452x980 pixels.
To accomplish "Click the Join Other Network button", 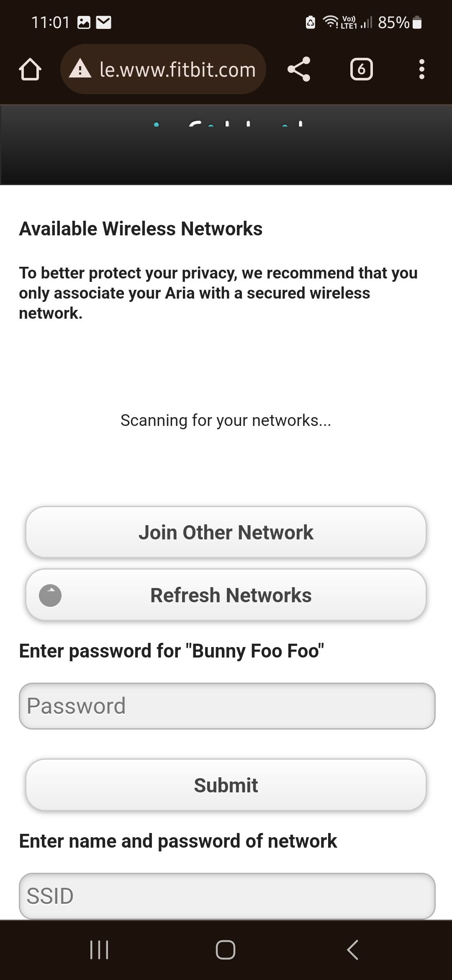I will click(226, 532).
